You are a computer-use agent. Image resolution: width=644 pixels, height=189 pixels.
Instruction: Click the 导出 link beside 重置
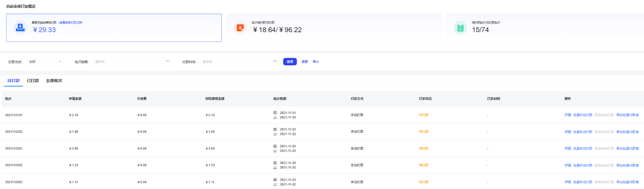click(316, 61)
